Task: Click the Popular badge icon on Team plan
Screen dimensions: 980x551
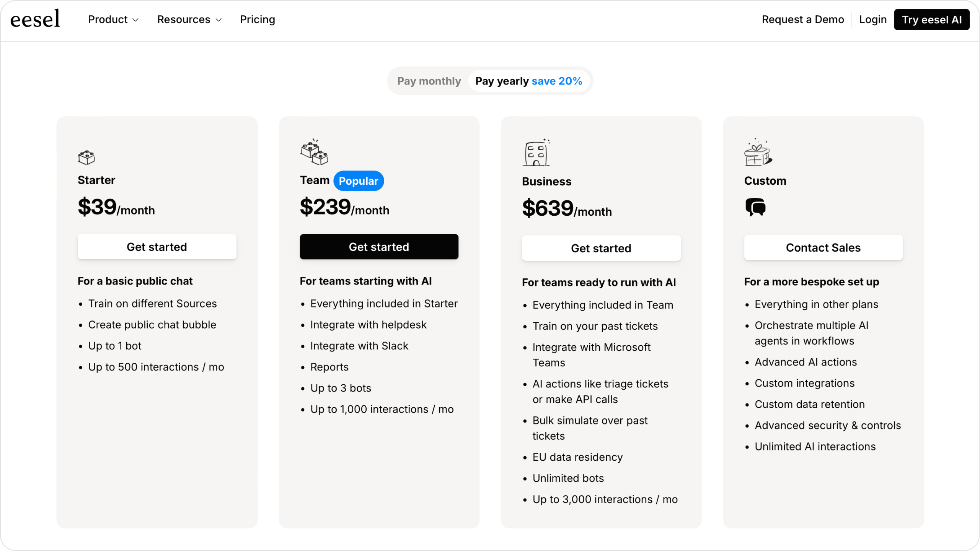Action: 358,180
